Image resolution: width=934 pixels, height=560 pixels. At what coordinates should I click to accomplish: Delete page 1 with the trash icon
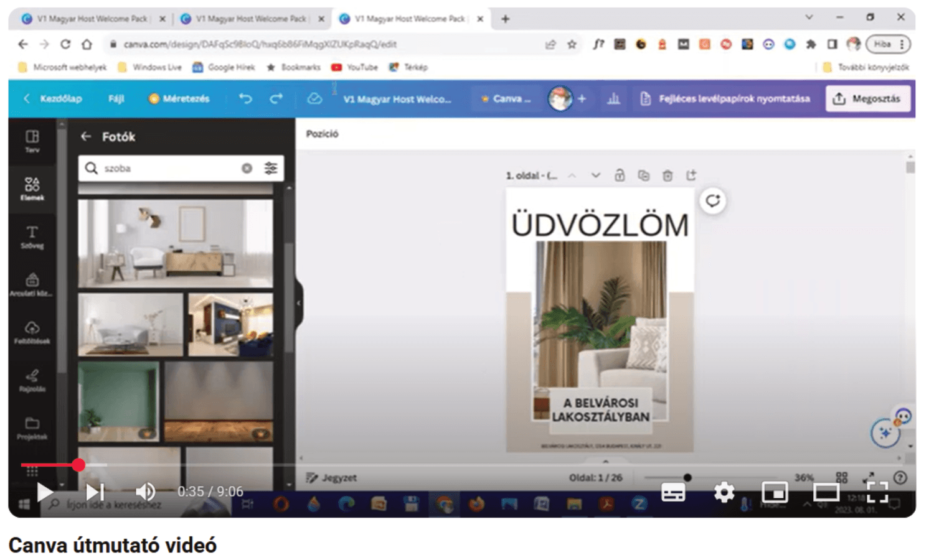pyautogui.click(x=667, y=175)
